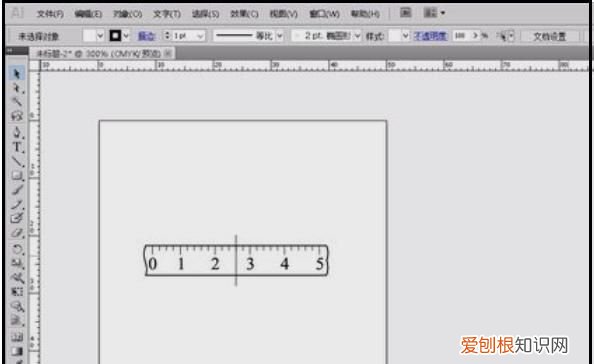This screenshot has height=364, width=594.
Task: Collapse the tools panel with double-arrow
Action: point(10,50)
